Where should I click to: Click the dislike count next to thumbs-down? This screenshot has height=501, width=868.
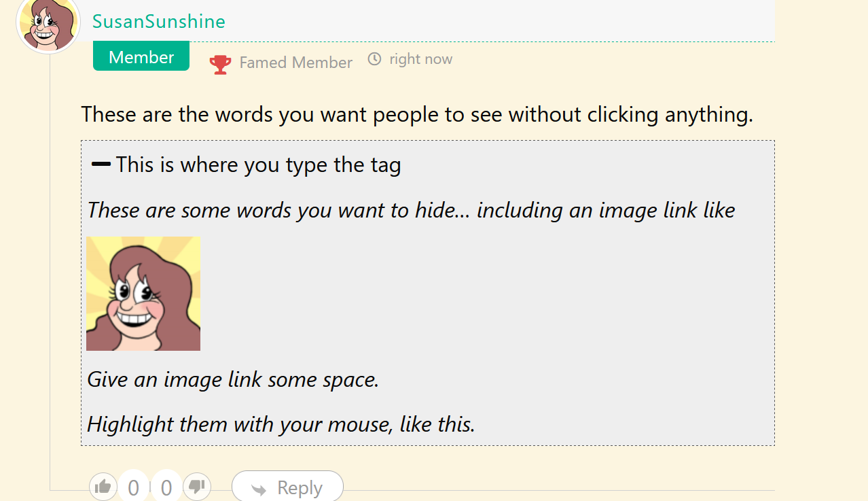(x=166, y=487)
